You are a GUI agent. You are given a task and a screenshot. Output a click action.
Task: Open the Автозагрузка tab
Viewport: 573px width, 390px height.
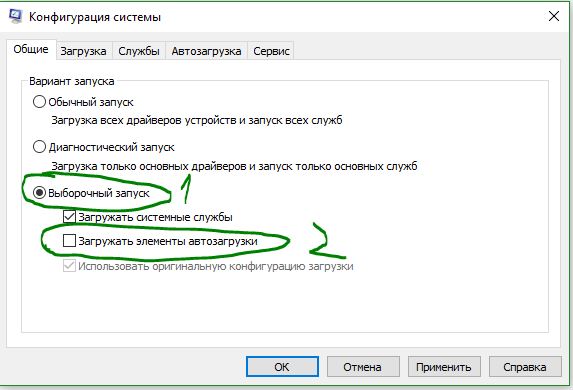pyautogui.click(x=206, y=51)
